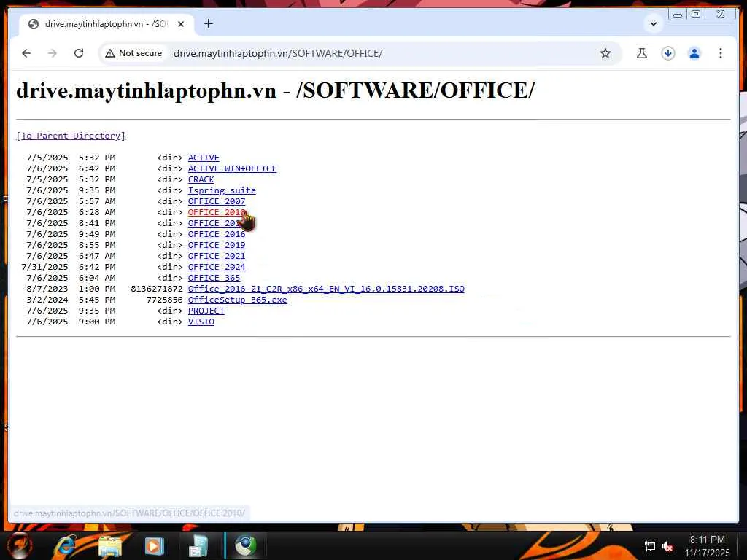Image resolution: width=747 pixels, height=560 pixels.
Task: Click the 3/2/2024 date entry
Action: pos(47,300)
